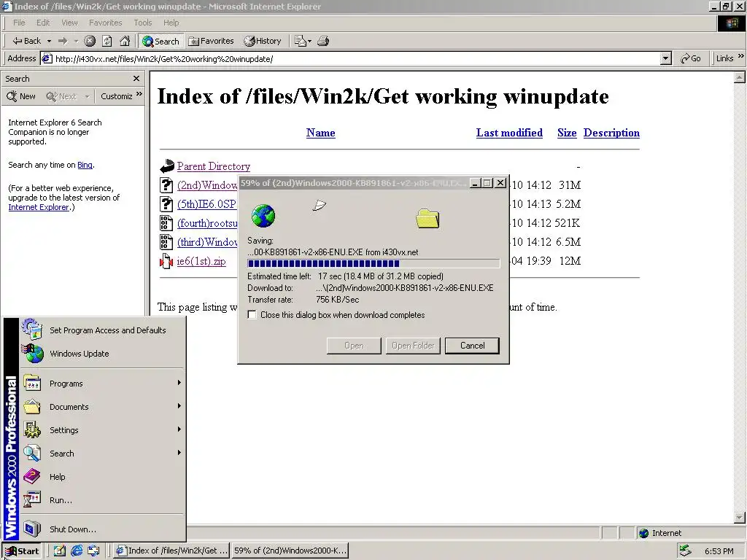The image size is (747, 560).
Task: Click the Refresh page toolbar icon
Action: click(x=107, y=41)
